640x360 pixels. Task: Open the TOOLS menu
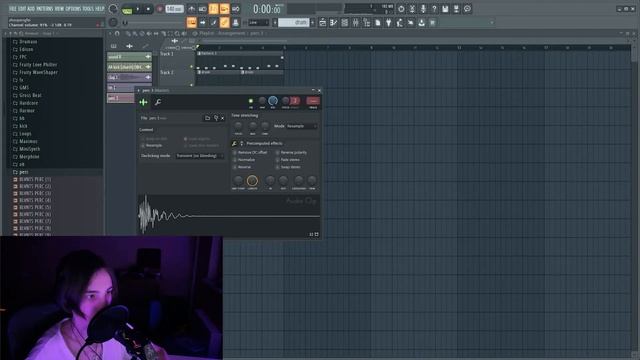88,9
